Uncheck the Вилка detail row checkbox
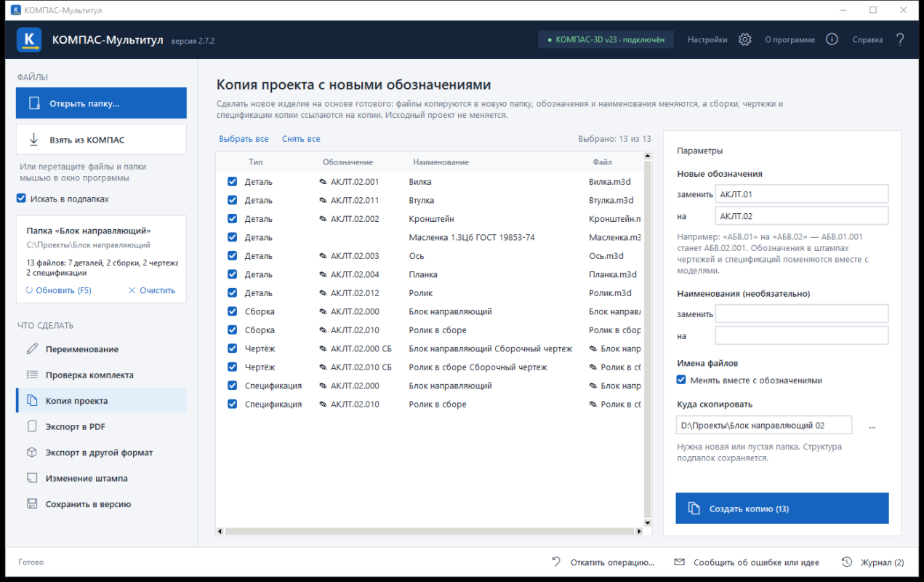The image size is (924, 582). pos(232,181)
